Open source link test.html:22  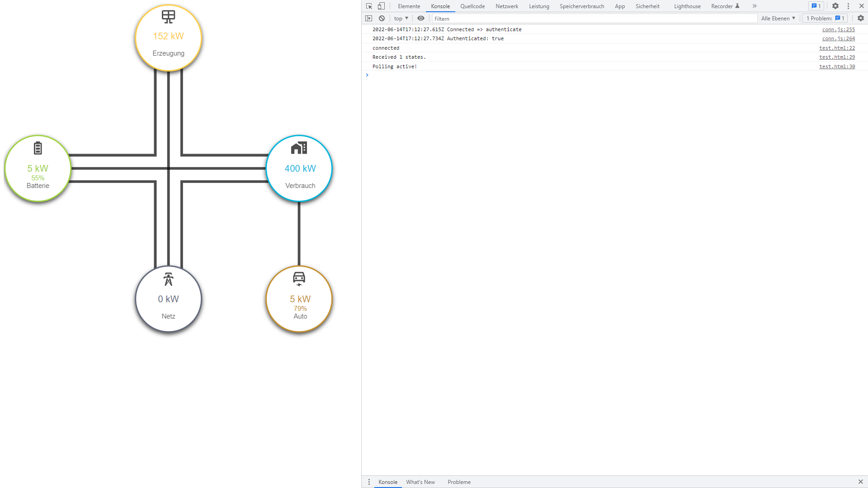[x=837, y=48]
